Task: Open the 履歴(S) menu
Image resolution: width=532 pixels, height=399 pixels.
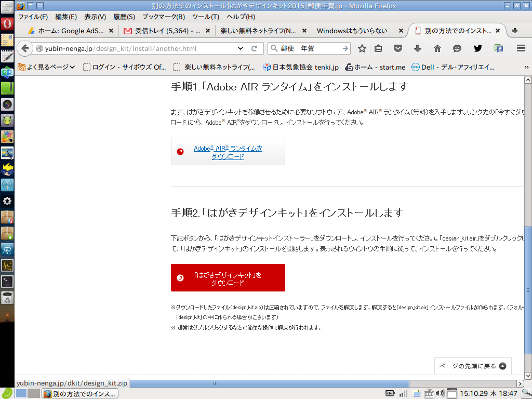Action: (124, 17)
